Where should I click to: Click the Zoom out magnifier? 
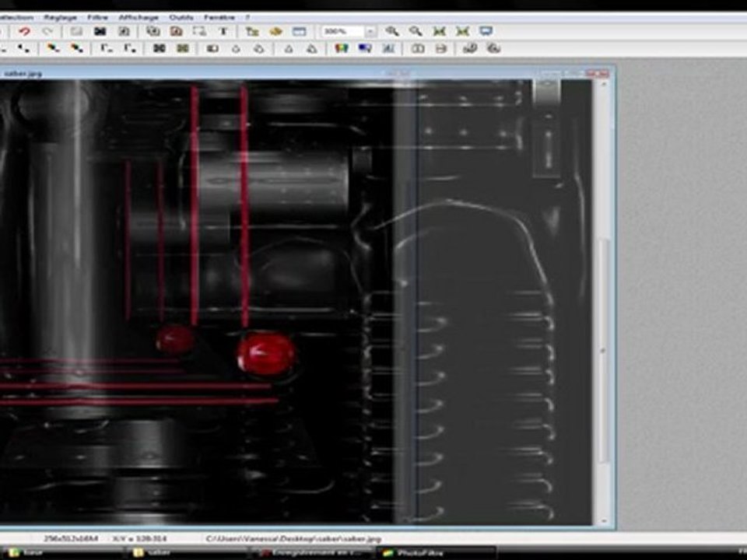coord(416,31)
